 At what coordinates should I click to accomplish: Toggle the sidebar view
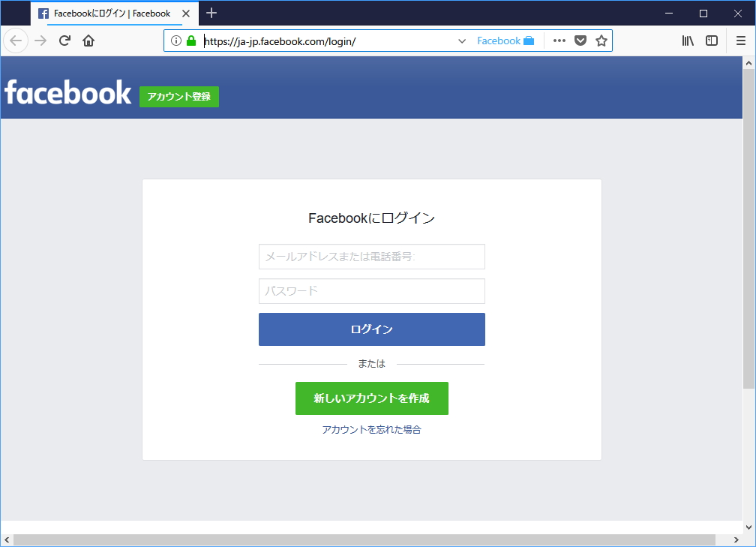point(711,41)
